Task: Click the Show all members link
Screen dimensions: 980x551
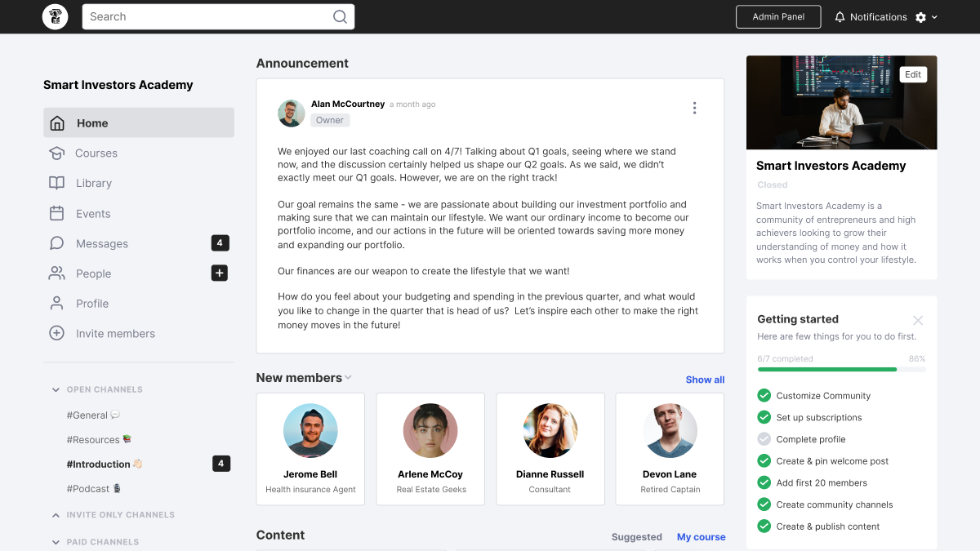Action: pos(705,380)
